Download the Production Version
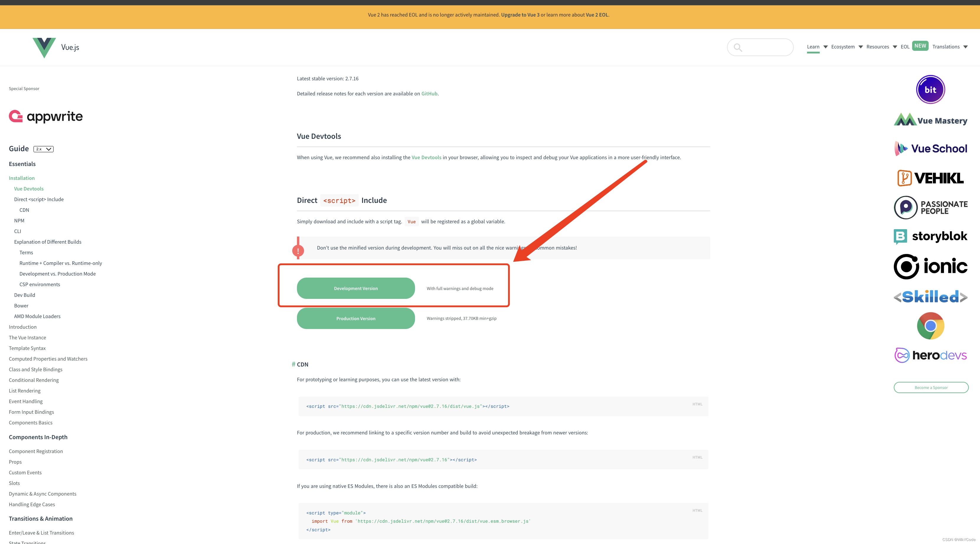 pyautogui.click(x=356, y=318)
